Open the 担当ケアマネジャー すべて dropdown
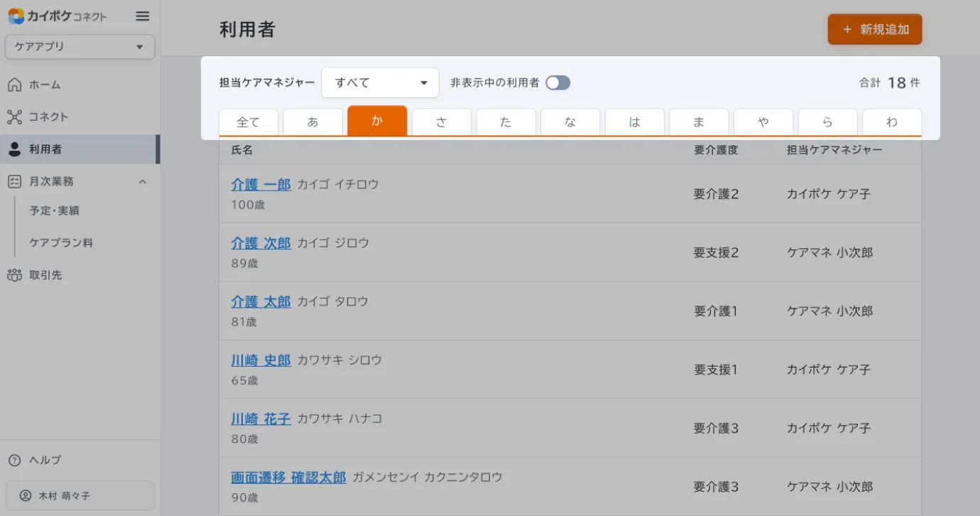Viewport: 980px width, 516px height. (x=380, y=83)
